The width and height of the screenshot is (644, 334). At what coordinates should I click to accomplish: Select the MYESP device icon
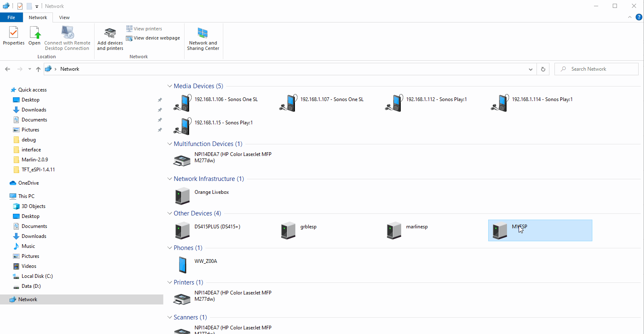click(x=500, y=230)
